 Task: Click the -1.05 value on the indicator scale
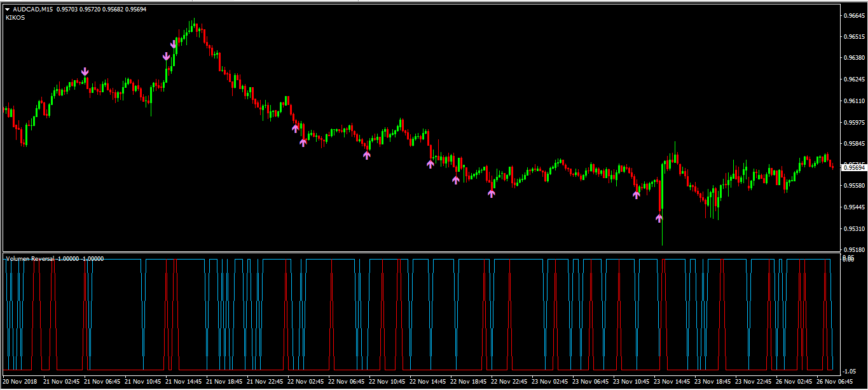848,371
